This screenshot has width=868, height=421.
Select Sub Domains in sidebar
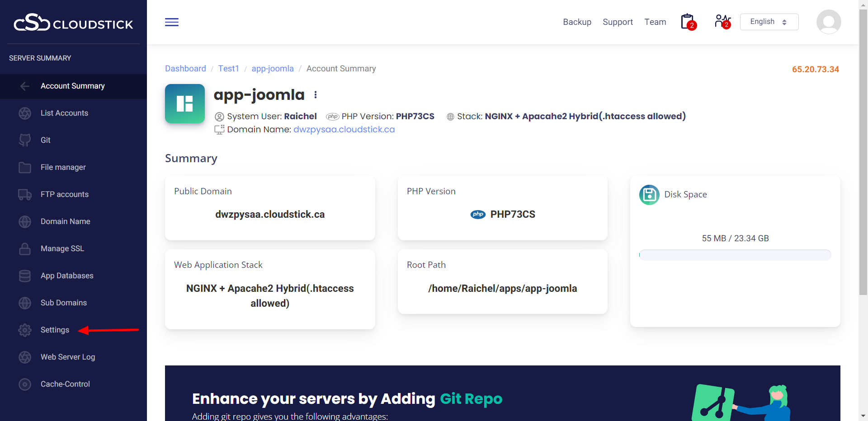(63, 303)
